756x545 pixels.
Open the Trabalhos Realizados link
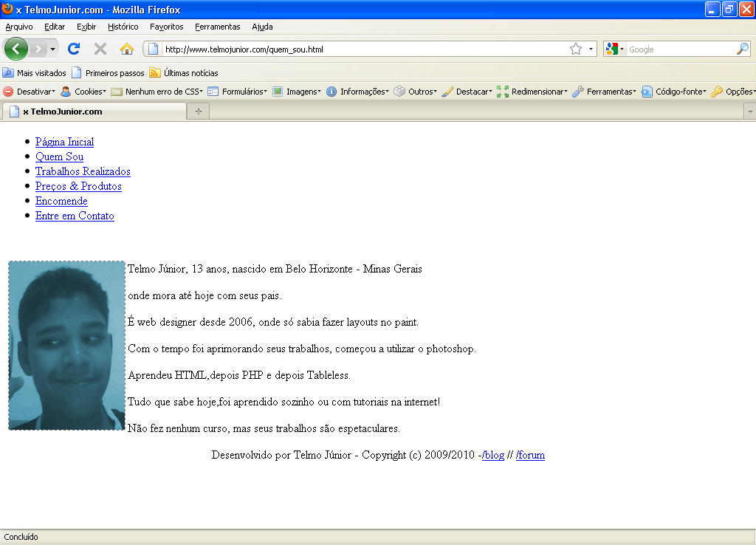[x=83, y=171]
